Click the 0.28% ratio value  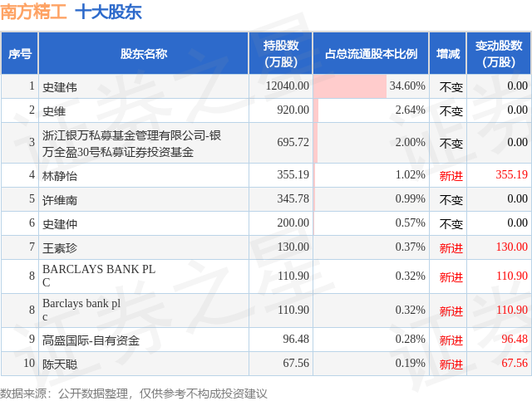click(x=410, y=339)
